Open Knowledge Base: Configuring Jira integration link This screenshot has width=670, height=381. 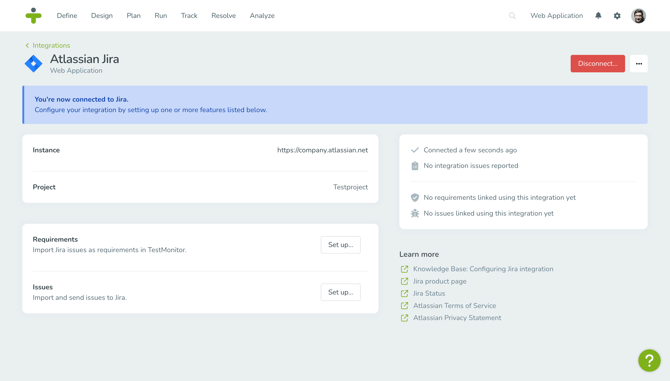pos(483,269)
